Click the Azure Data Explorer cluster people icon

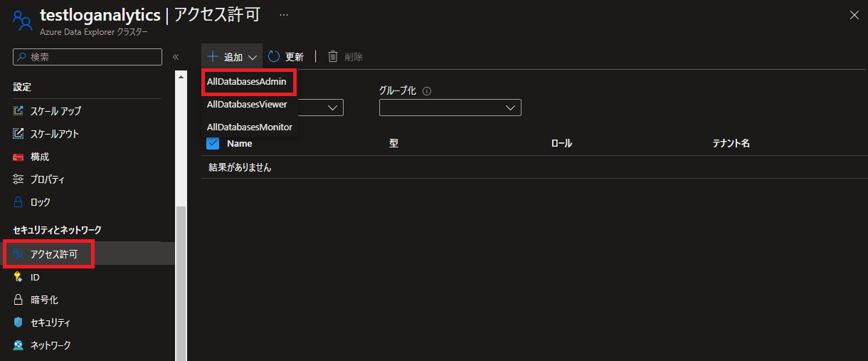23,20
